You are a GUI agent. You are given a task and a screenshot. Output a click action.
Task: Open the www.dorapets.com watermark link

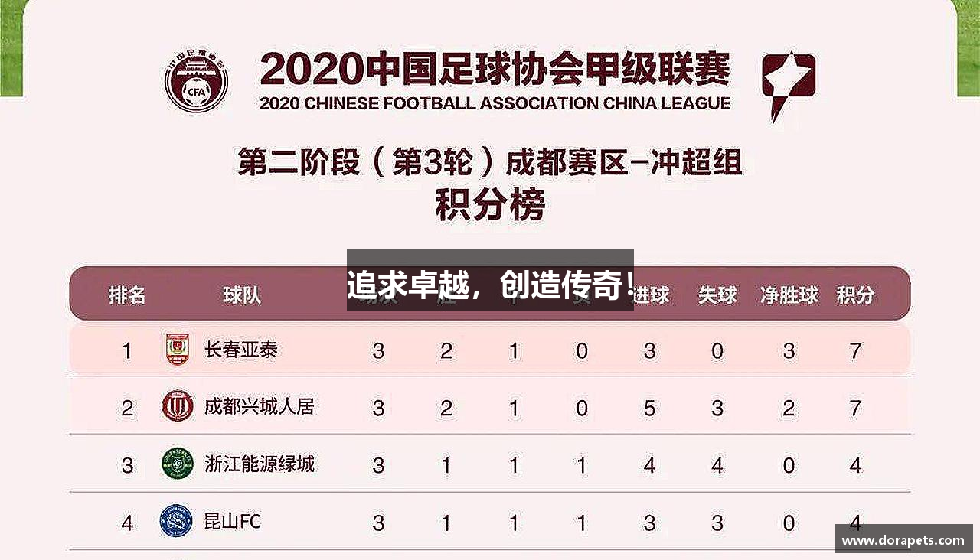(903, 539)
